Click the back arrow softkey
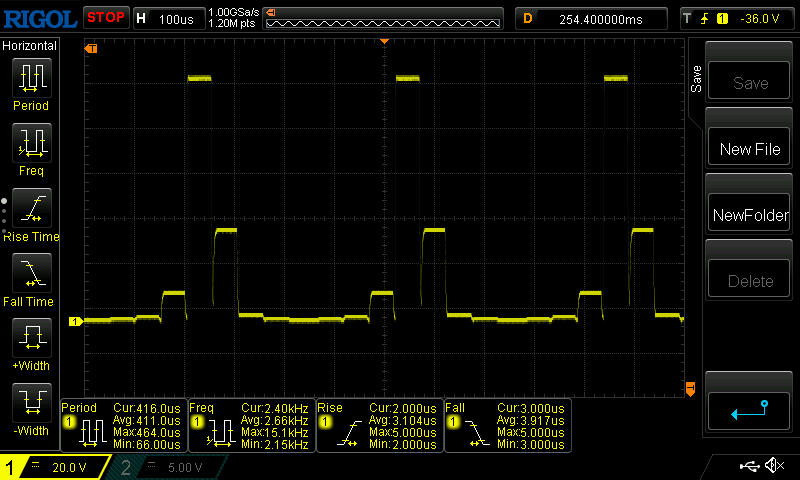This screenshot has height=480, width=800. tap(749, 411)
